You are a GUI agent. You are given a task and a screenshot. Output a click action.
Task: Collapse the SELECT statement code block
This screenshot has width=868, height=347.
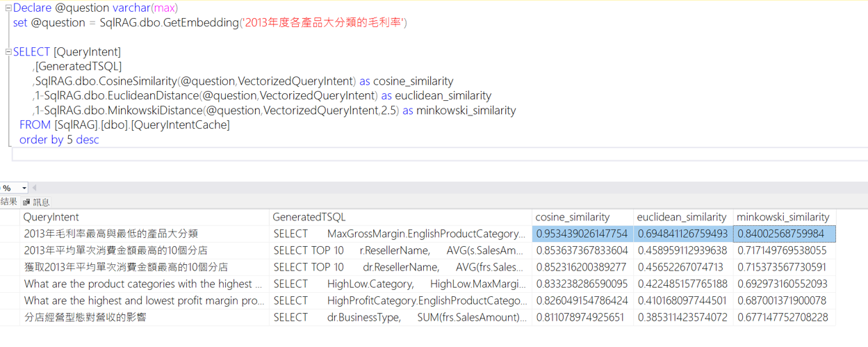tap(8, 52)
